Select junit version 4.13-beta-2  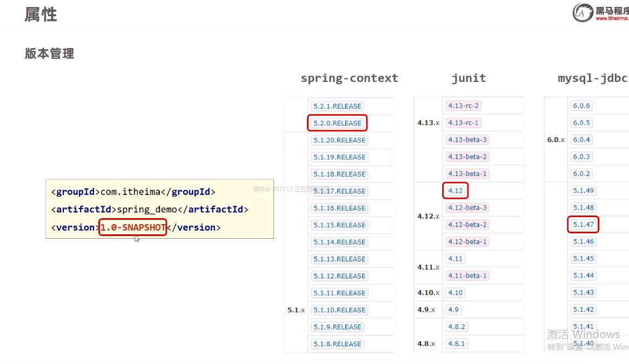(x=467, y=157)
